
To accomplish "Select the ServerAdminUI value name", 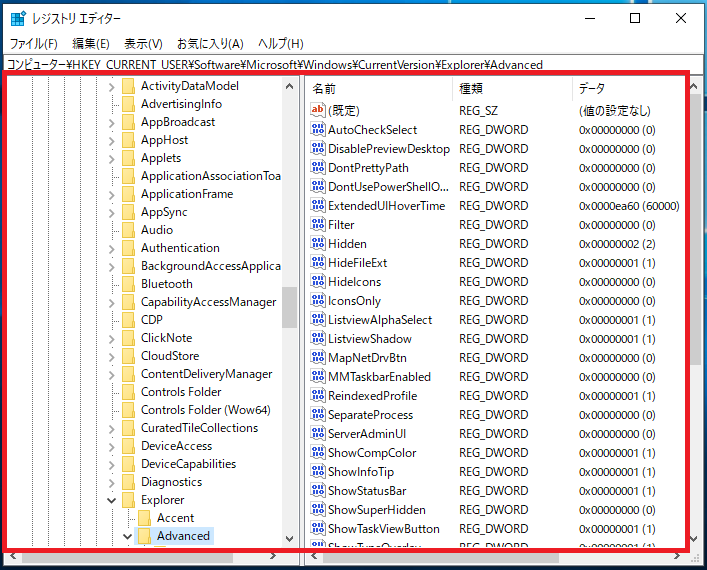I will pos(367,434).
